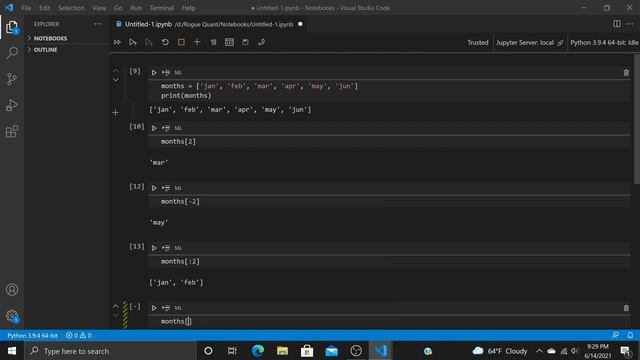The width and height of the screenshot is (640, 360).
Task: Move last cell up with chevron
Action: pos(116,306)
